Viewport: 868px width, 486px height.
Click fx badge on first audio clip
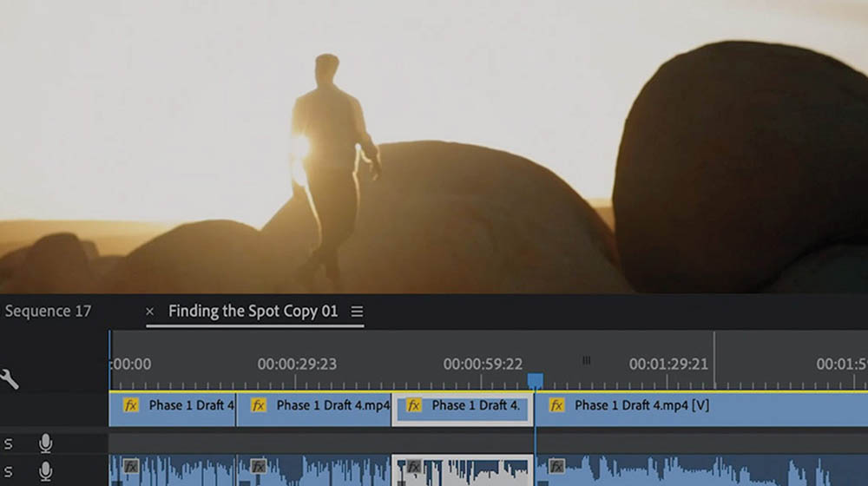[x=131, y=467]
